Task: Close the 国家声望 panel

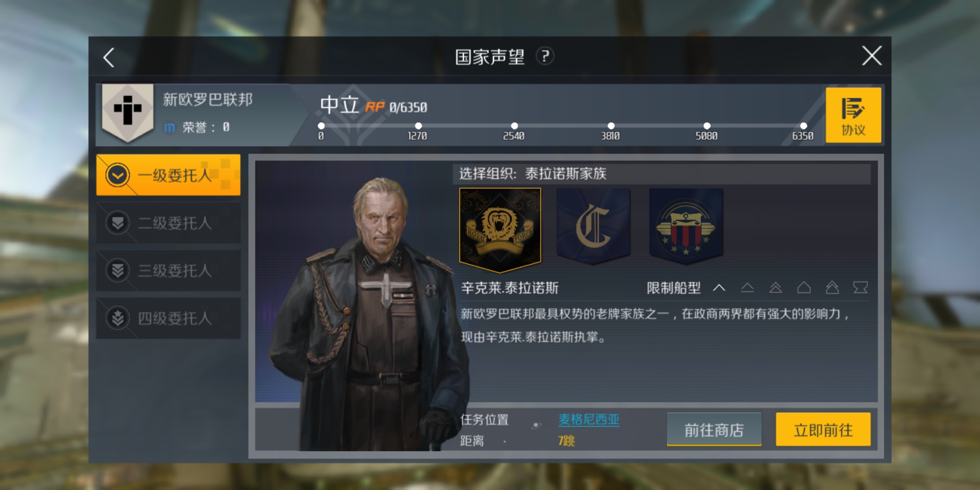Action: [x=872, y=56]
